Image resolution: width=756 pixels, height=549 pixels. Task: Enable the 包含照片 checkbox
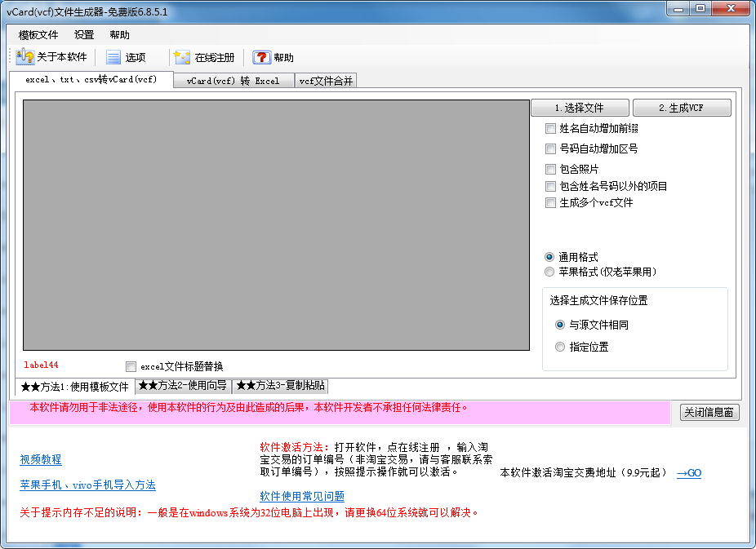pos(552,170)
